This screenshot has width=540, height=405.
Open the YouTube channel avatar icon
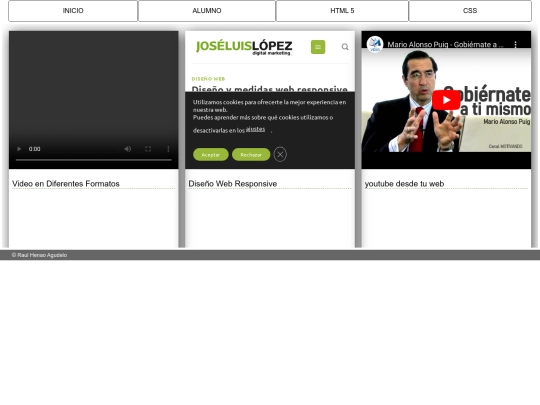point(375,44)
